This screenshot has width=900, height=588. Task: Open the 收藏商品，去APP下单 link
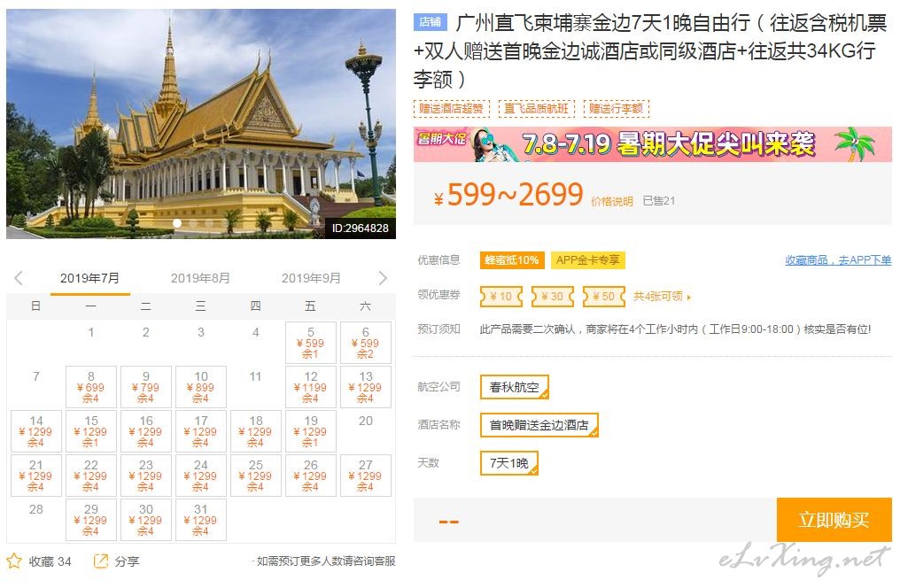click(838, 259)
